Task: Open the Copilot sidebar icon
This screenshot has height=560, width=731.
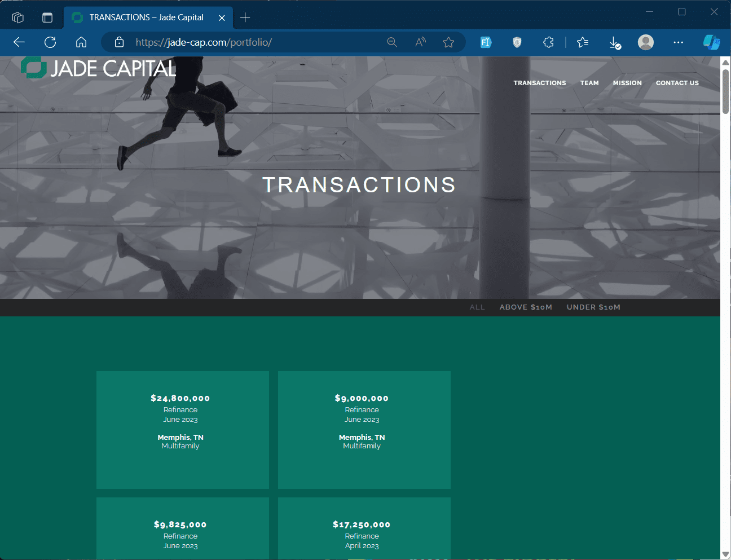Action: click(711, 42)
